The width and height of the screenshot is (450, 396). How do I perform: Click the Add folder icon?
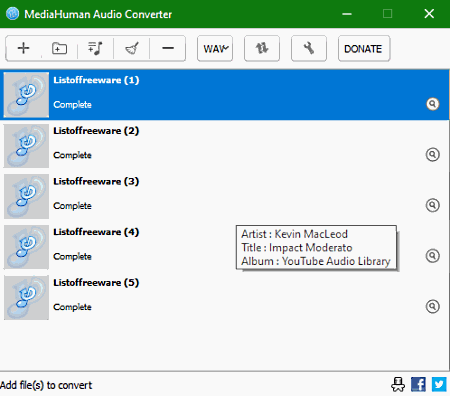(59, 48)
